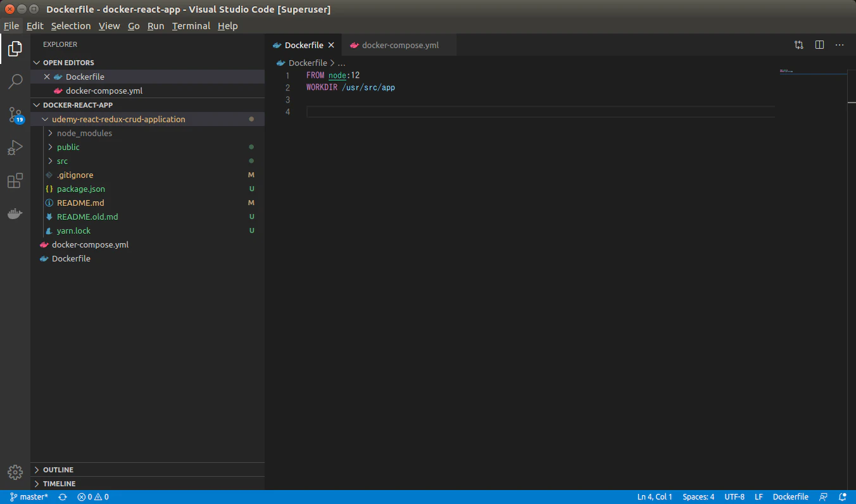This screenshot has height=504, width=856.
Task: Expand the src folder
Action: [x=148, y=161]
